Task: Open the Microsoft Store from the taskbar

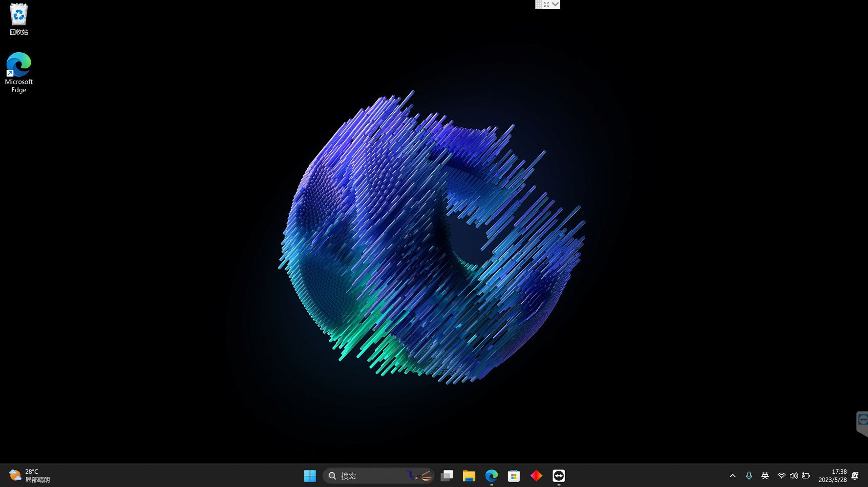Action: click(513, 475)
